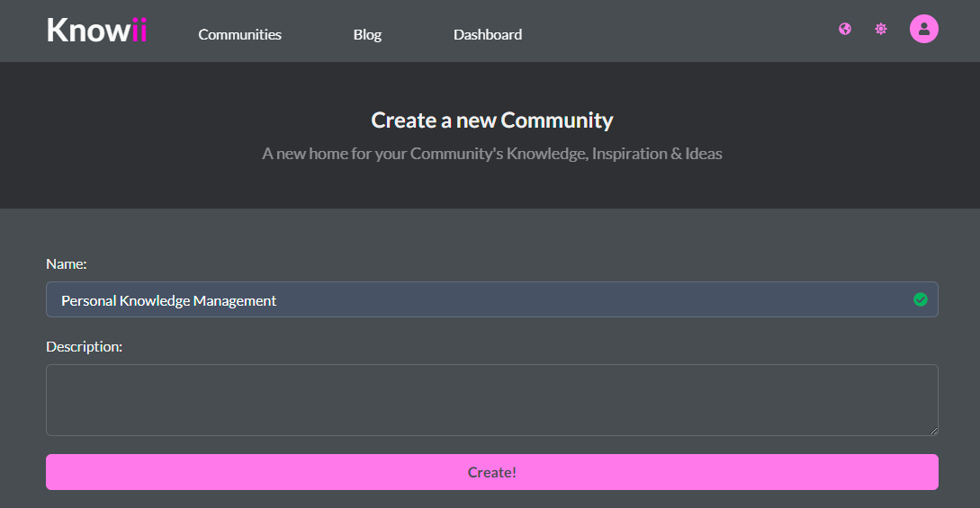980x508 pixels.
Task: Click the word "Management" in the Name field
Action: 234,301
